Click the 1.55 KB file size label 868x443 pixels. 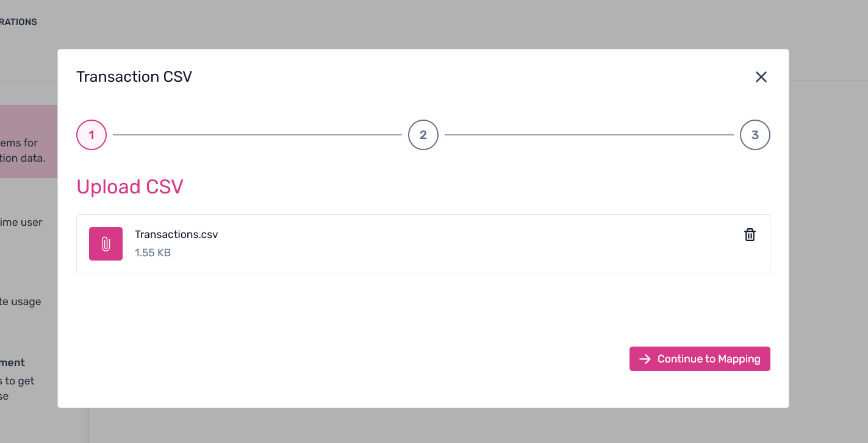coord(152,253)
